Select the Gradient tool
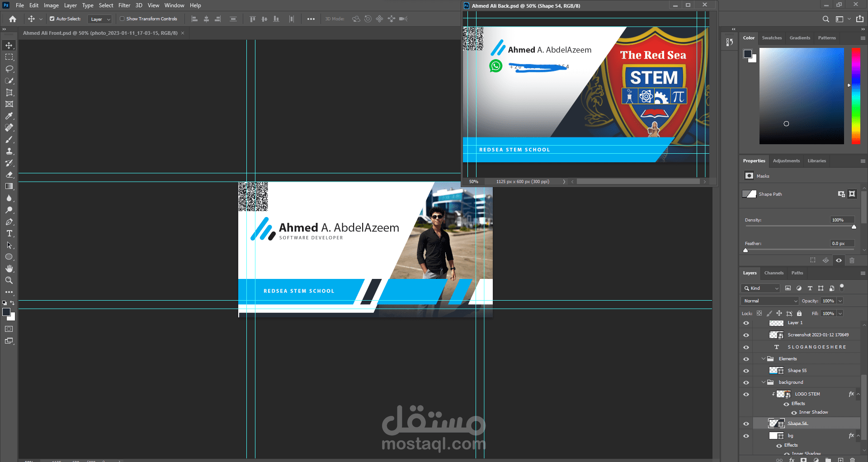The width and height of the screenshot is (868, 462). [9, 186]
